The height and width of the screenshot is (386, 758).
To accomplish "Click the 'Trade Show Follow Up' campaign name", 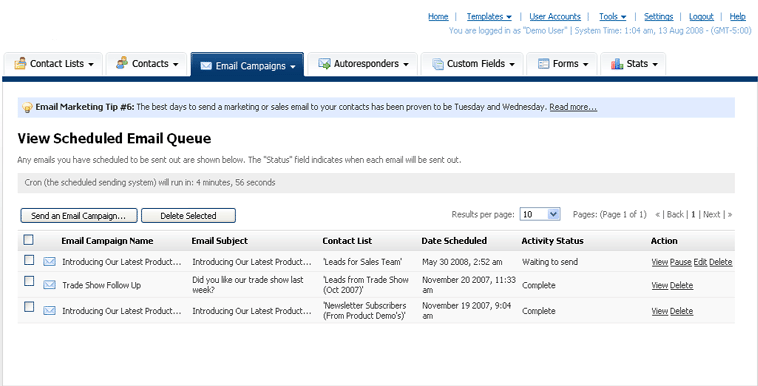I will coord(102,285).
